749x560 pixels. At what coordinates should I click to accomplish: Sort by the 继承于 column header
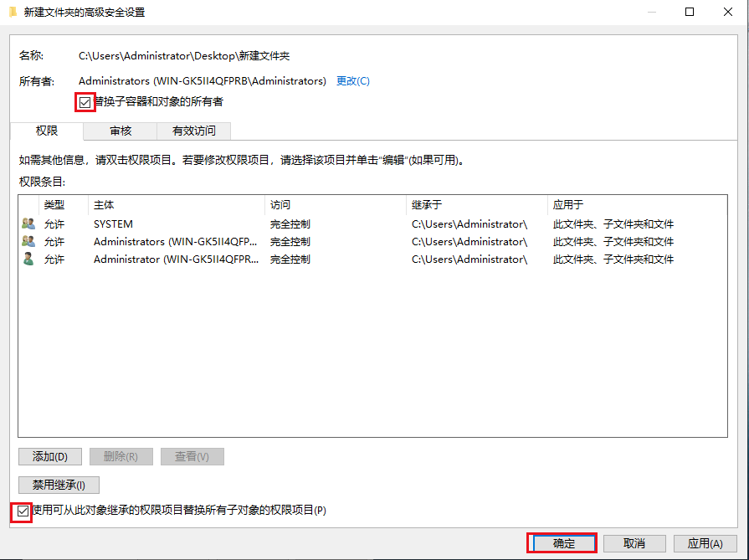pyautogui.click(x=475, y=205)
